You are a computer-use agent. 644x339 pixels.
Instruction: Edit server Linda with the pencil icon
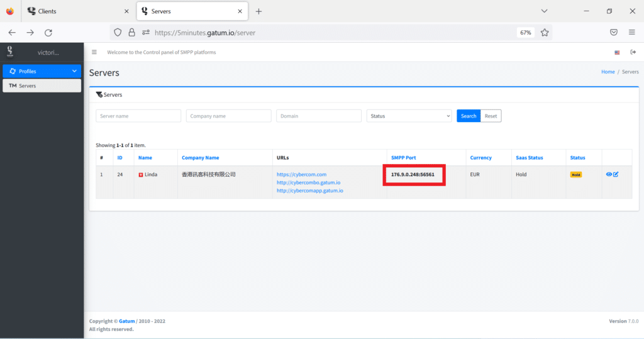pos(616,174)
